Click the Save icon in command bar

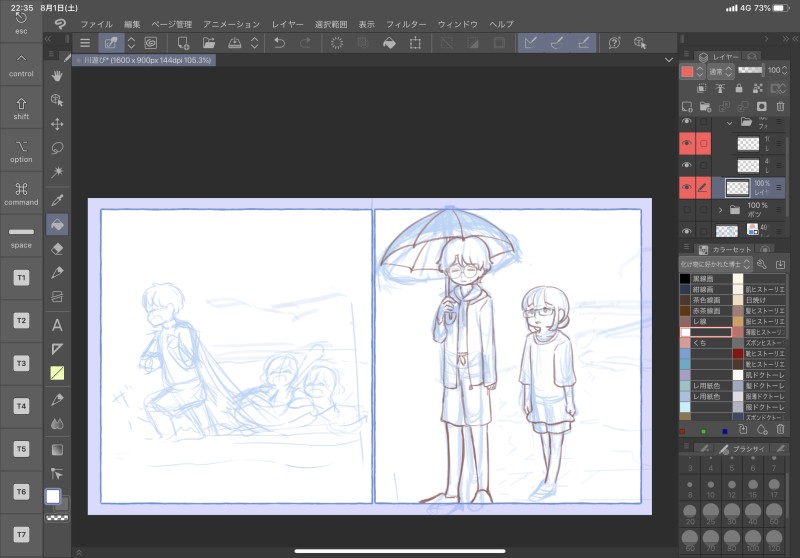point(235,43)
